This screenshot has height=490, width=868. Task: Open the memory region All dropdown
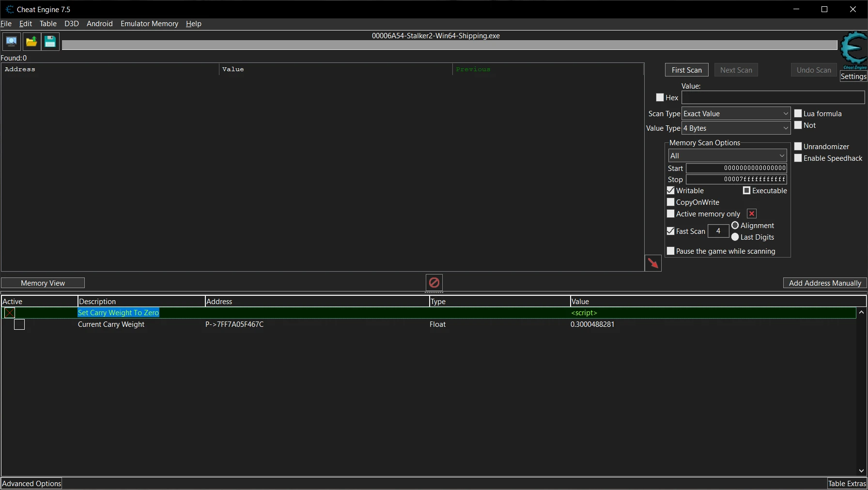727,155
